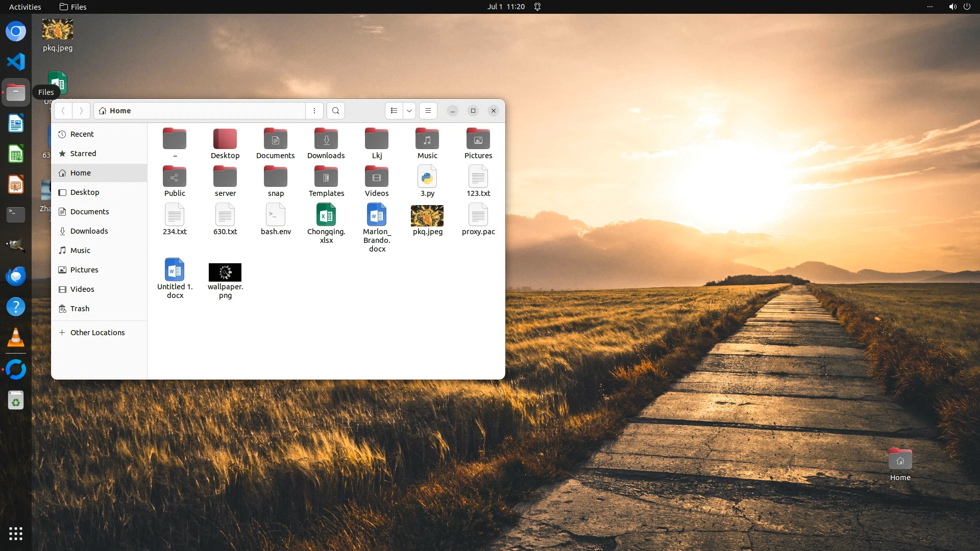
Task: Click the search icon in Files toolbar
Action: point(335,111)
